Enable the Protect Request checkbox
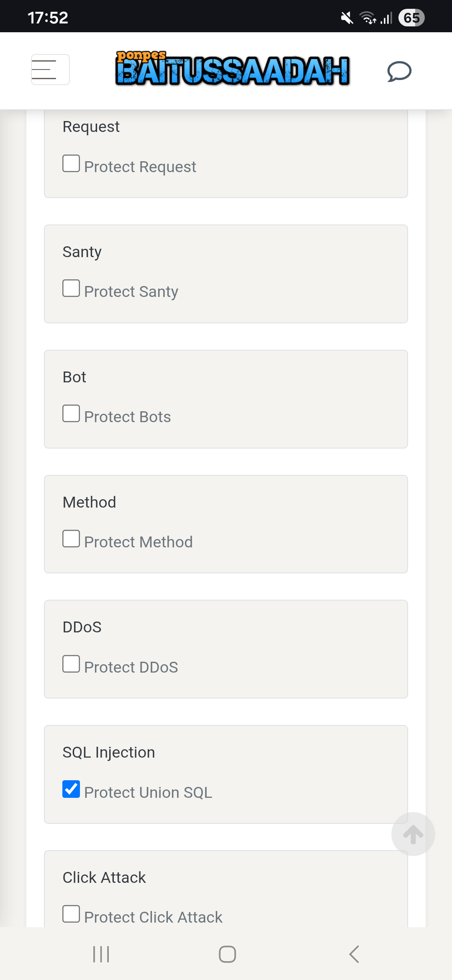Screen dimensions: 452x980 tap(71, 163)
